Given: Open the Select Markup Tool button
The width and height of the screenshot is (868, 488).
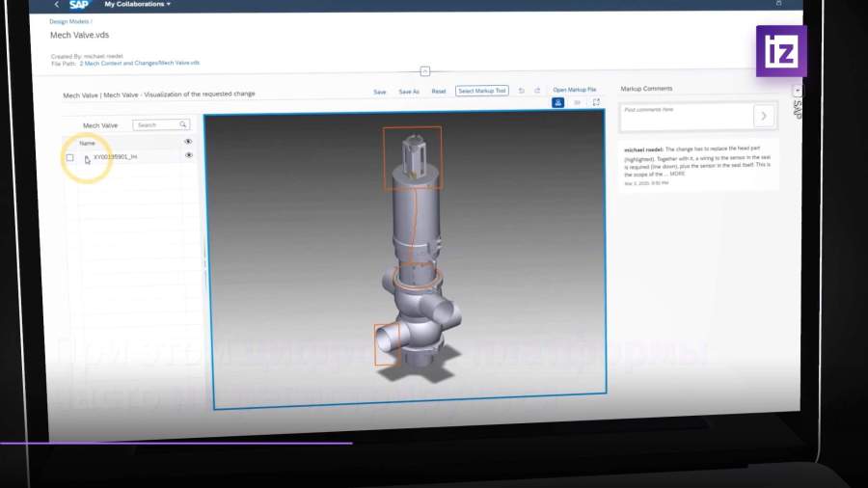Looking at the screenshot, I should pyautogui.click(x=481, y=91).
